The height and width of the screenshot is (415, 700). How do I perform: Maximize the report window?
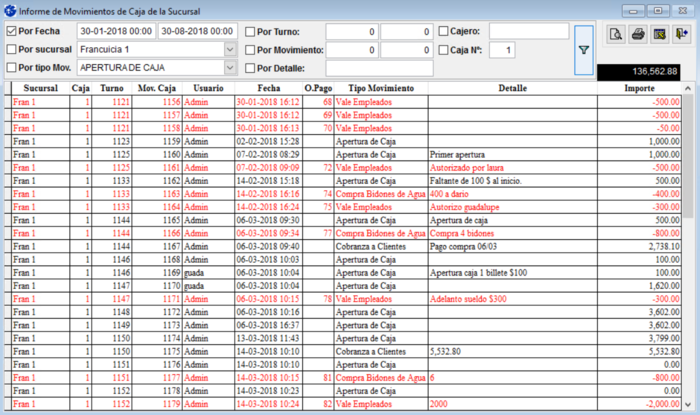click(x=656, y=10)
